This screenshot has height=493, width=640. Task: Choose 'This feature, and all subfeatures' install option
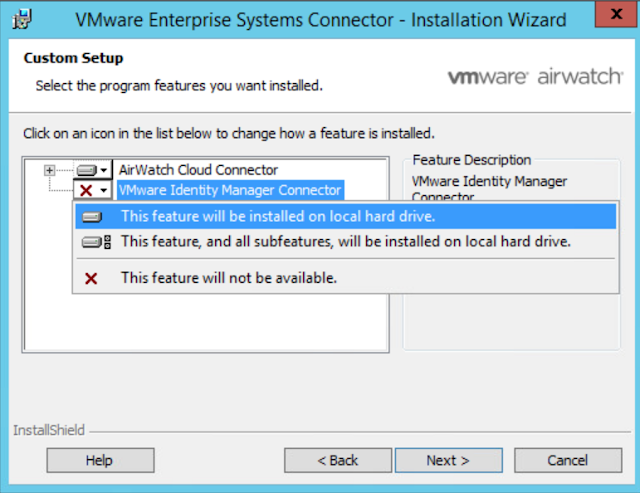click(x=346, y=242)
